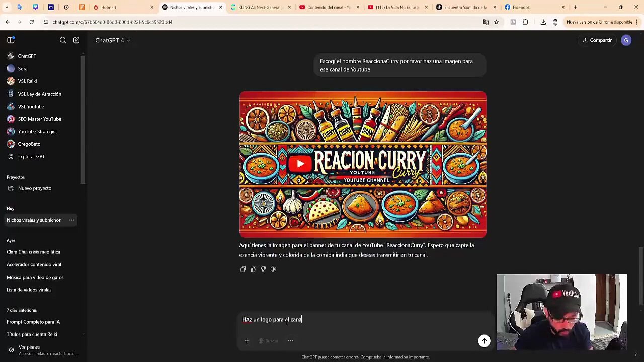Switch to the Facebook browser tab

coord(535,7)
